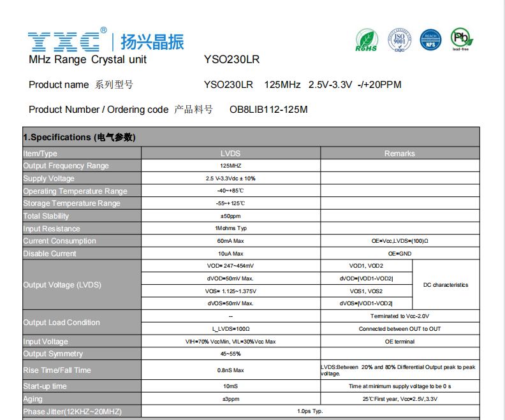Image resolution: width=505 pixels, height=420 pixels.
Task: Click the blue REACH NPS badge
Action: pyautogui.click(x=430, y=40)
